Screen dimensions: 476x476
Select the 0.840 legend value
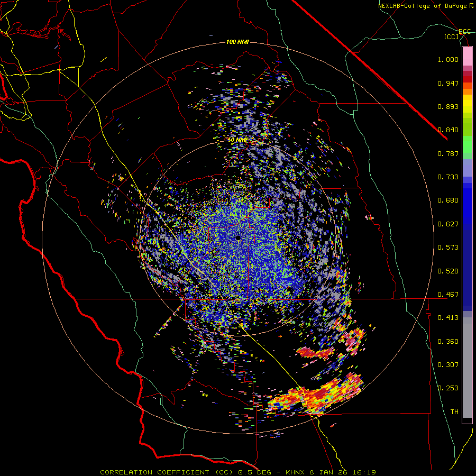[448, 130]
